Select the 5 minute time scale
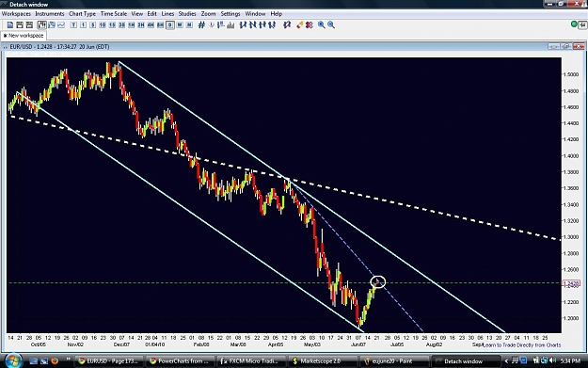This screenshot has height=368, width=588. [92, 25]
